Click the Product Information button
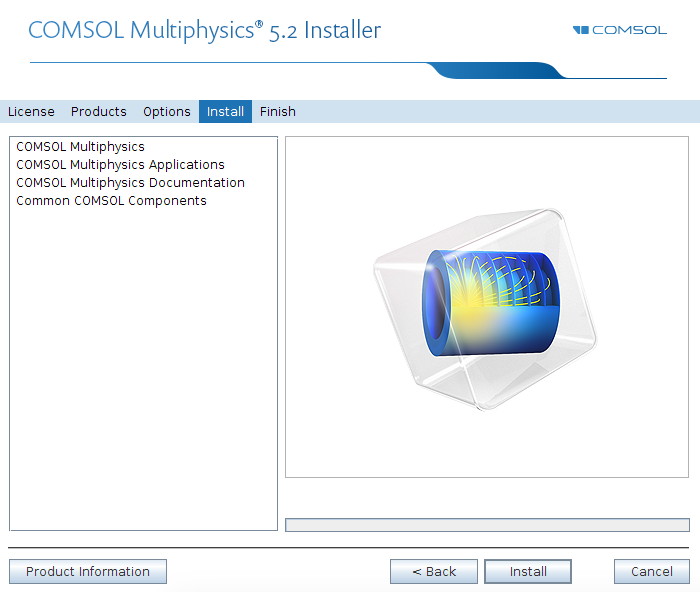 [x=88, y=571]
